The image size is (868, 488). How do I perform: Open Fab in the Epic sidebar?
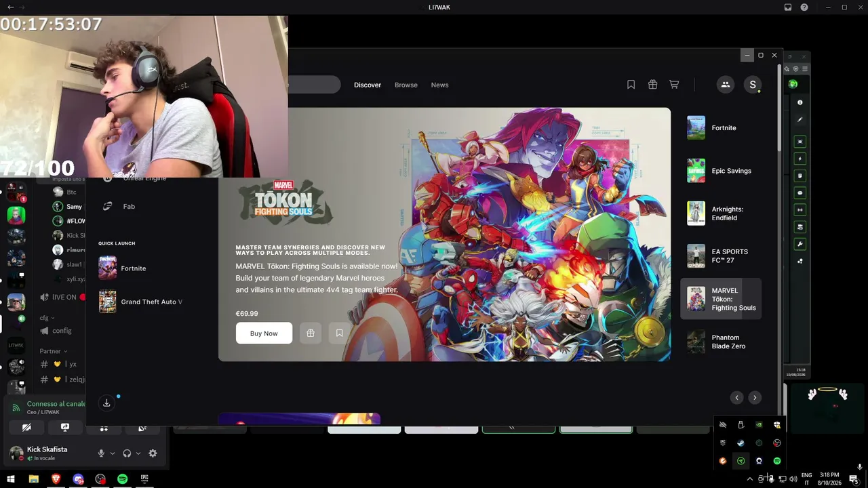click(119, 206)
